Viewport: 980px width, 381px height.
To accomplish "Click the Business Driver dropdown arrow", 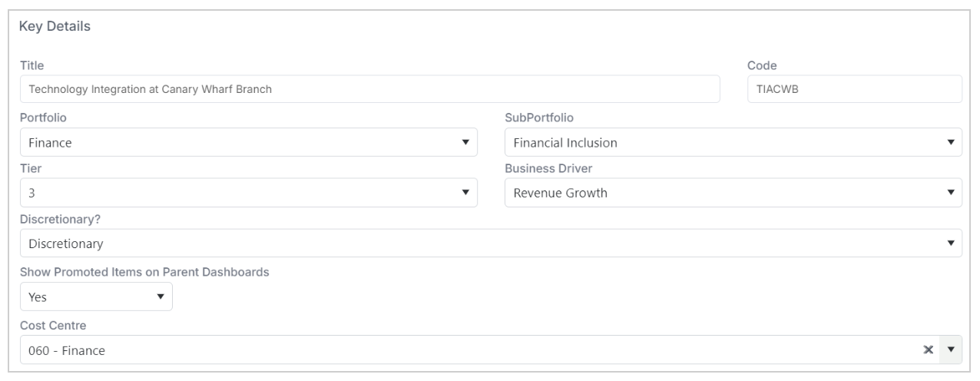I will pyautogui.click(x=950, y=193).
